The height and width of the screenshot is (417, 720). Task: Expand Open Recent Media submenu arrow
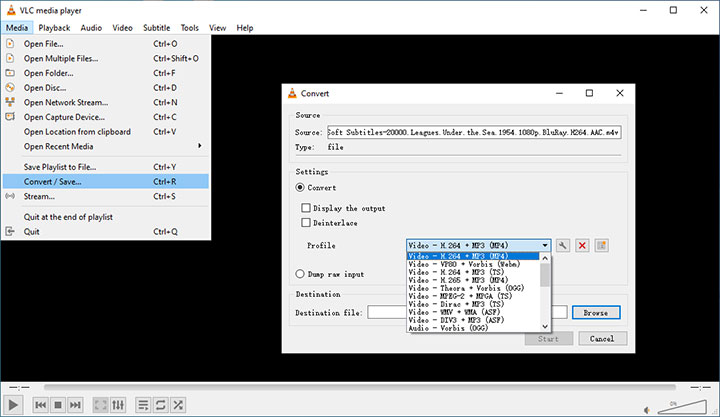click(199, 146)
